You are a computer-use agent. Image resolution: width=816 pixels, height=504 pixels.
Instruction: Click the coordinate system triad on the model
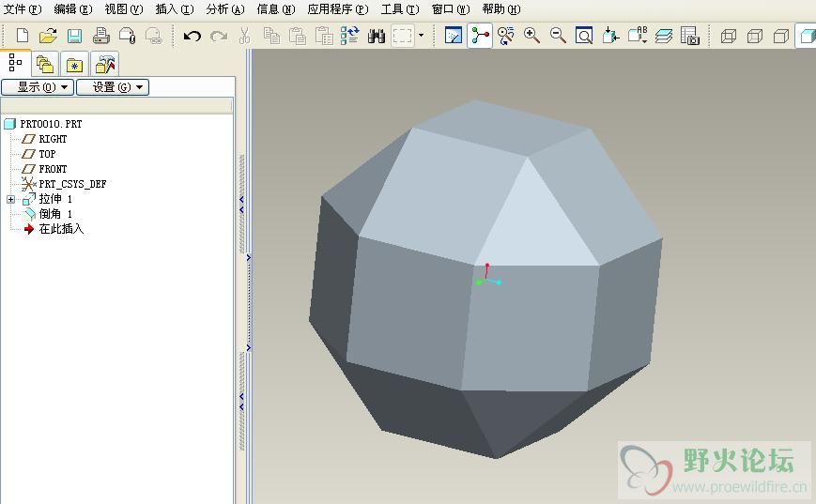click(487, 276)
